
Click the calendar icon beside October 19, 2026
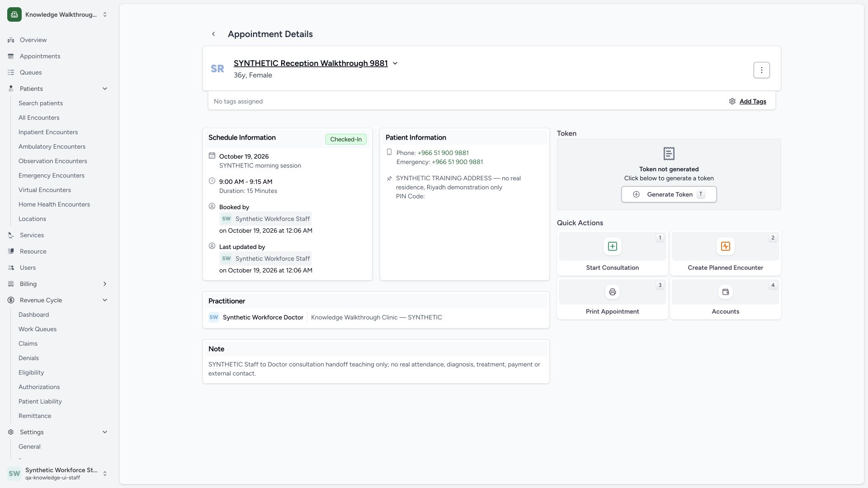tap(212, 155)
